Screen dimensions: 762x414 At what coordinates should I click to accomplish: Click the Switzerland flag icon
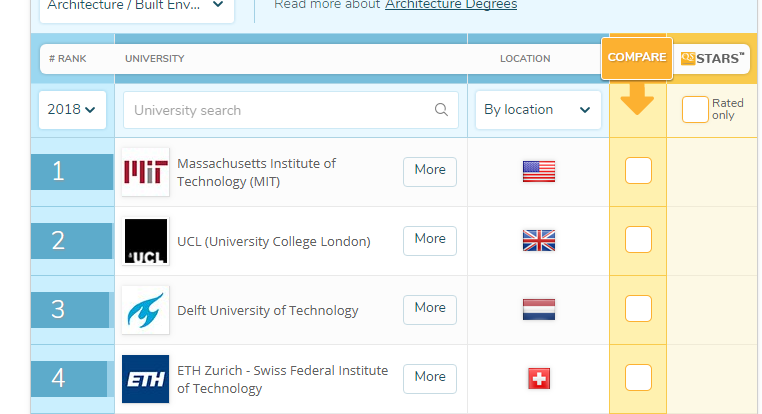point(538,379)
